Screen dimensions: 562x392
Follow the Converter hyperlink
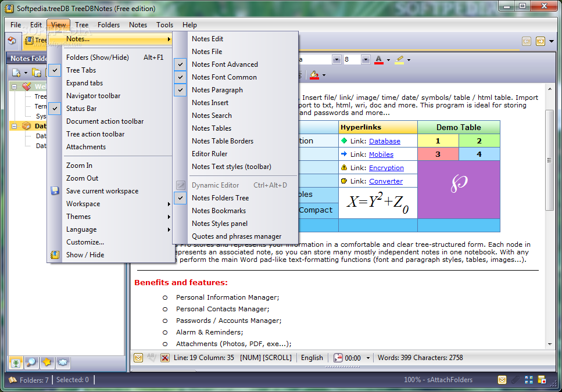point(386,181)
